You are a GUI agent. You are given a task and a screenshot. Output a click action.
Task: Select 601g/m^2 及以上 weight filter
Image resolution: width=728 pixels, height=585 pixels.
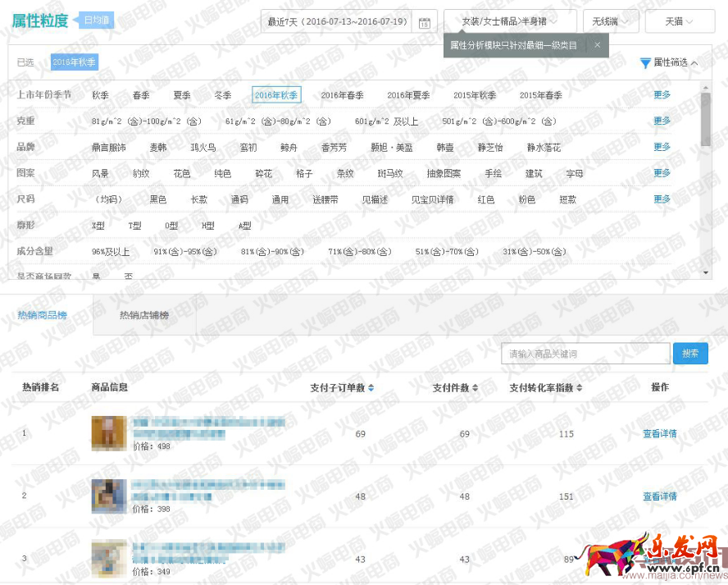click(387, 121)
